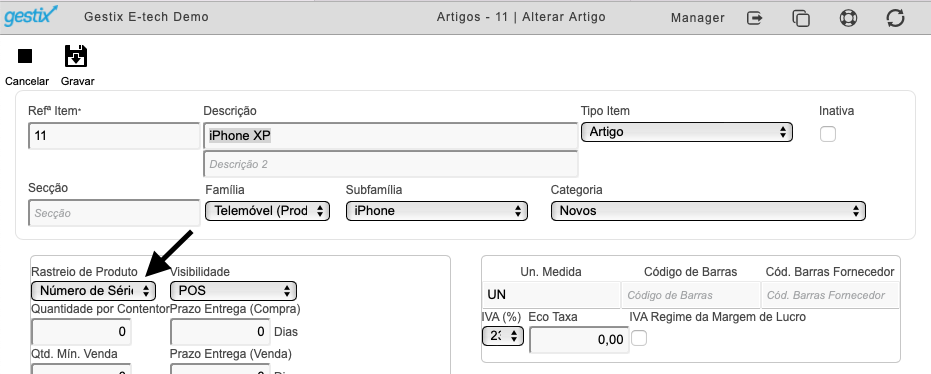Image resolution: width=931 pixels, height=374 pixels.
Task: Enable IVA Regime da Margem de Lucro checkbox
Action: pyautogui.click(x=639, y=338)
